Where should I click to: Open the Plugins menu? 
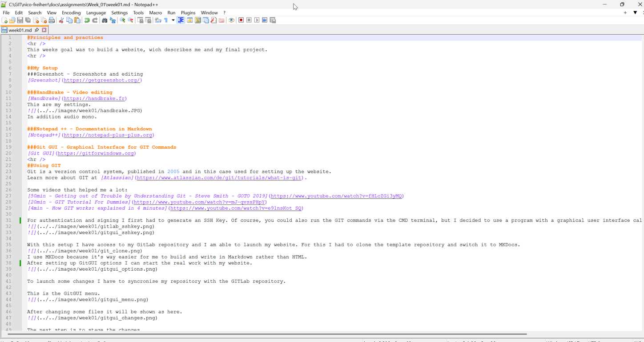[188, 12]
